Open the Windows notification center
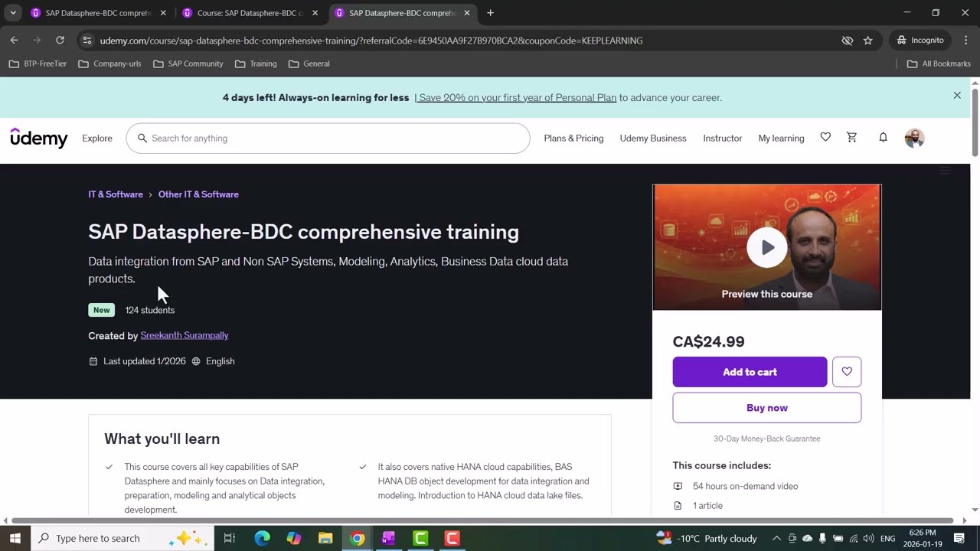Viewport: 980px width, 551px height. 959,538
